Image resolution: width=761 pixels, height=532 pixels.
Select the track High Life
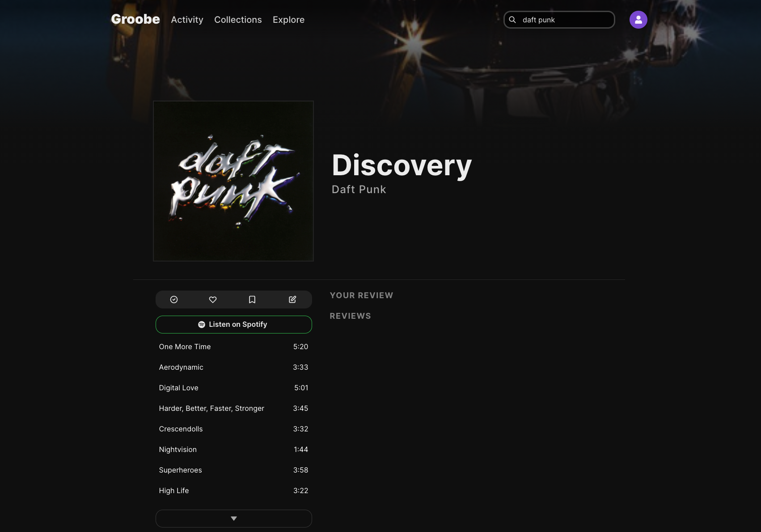click(x=233, y=491)
